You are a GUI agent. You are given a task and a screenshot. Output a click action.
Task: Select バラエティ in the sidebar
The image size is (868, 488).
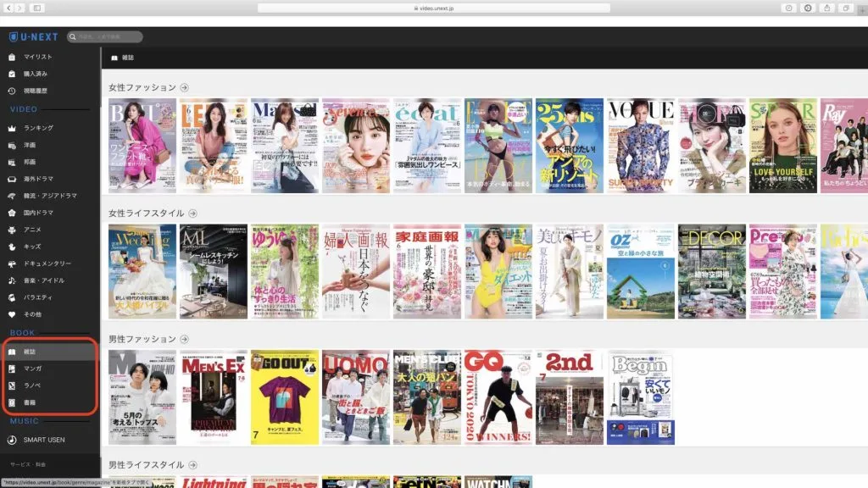coord(37,297)
